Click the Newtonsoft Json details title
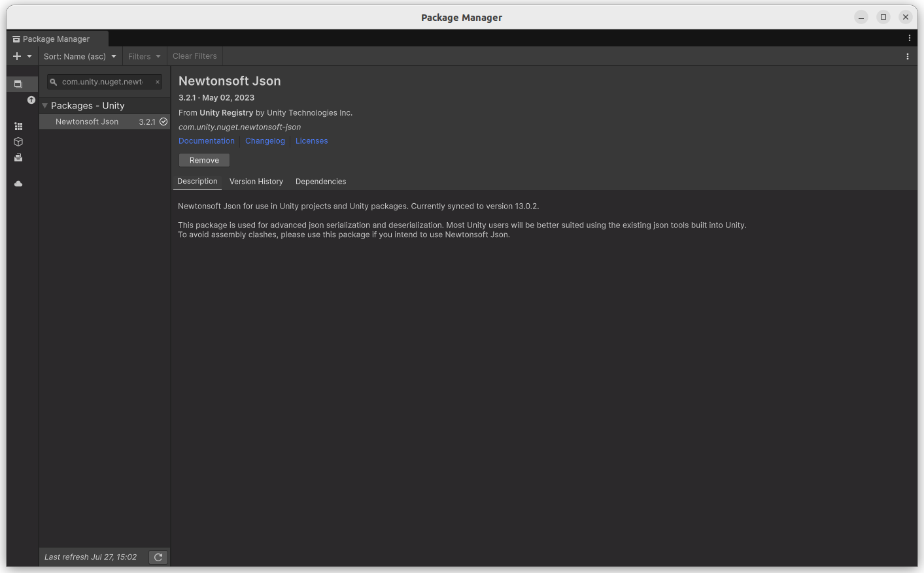This screenshot has width=924, height=573. coord(230,81)
